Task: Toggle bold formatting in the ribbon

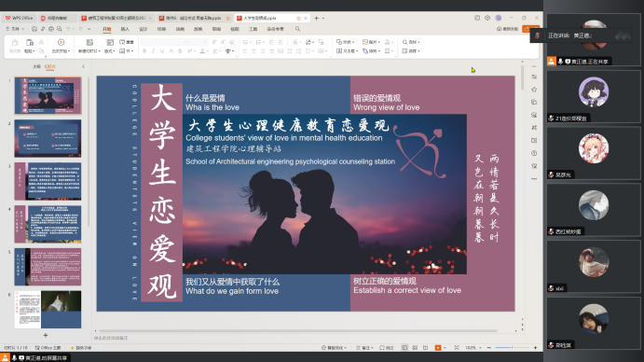Action: 144,51
